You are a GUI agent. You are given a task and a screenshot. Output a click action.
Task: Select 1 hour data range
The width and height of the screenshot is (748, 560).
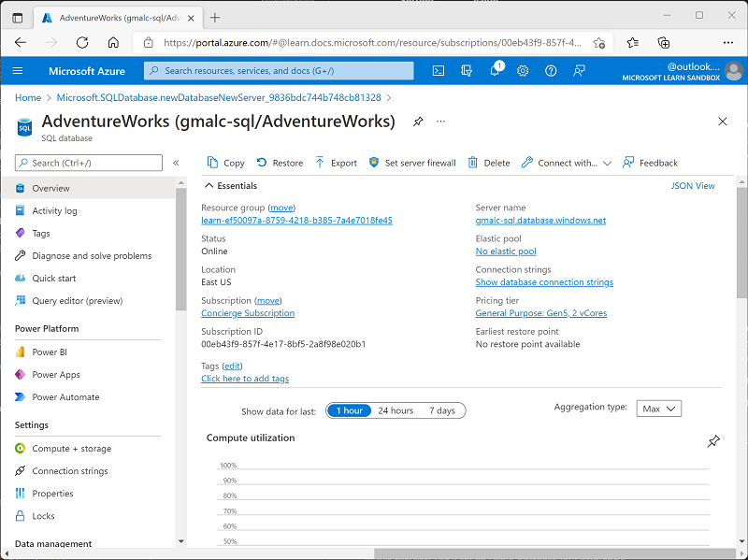pos(349,410)
